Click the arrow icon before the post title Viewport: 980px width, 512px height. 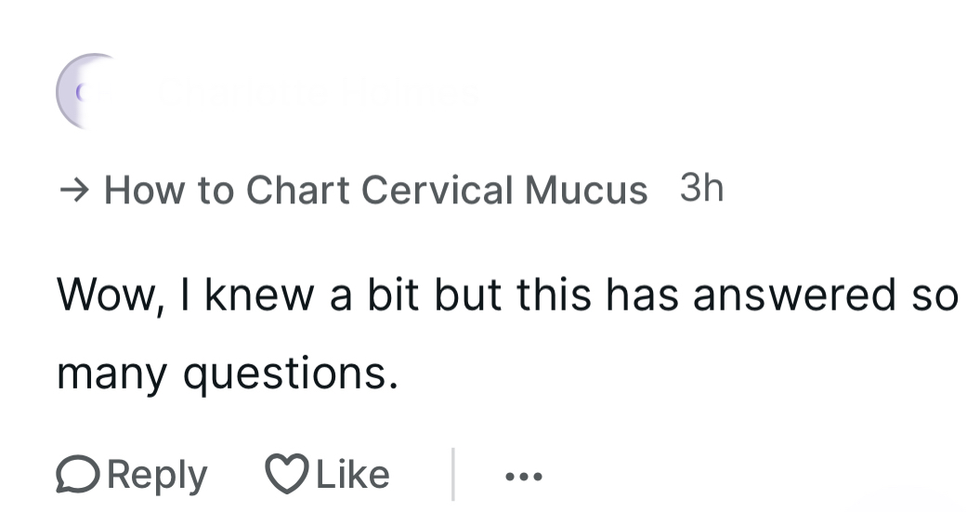pos(74,190)
